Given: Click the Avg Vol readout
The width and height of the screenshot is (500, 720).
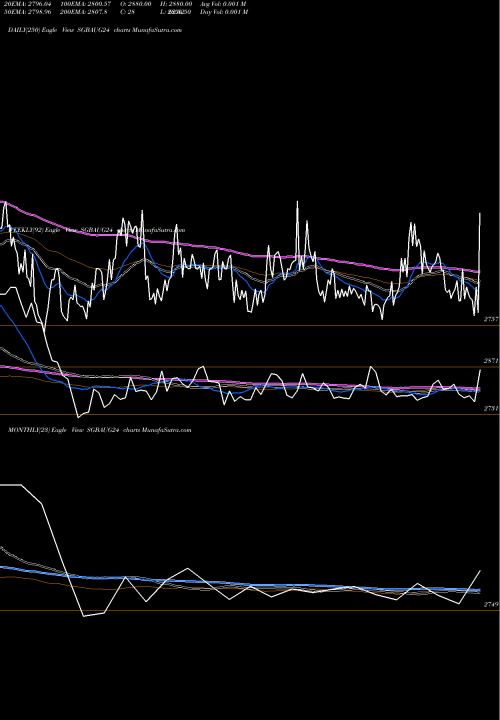Looking at the screenshot, I should pos(223,4).
